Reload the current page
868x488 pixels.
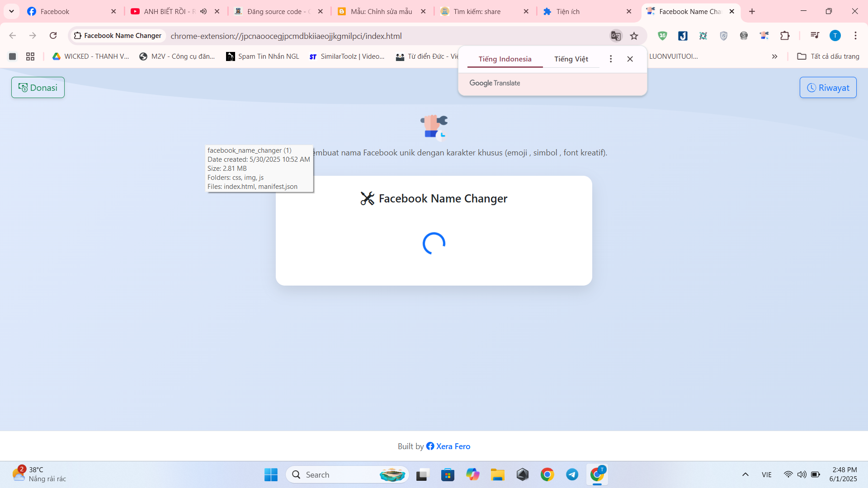[53, 36]
